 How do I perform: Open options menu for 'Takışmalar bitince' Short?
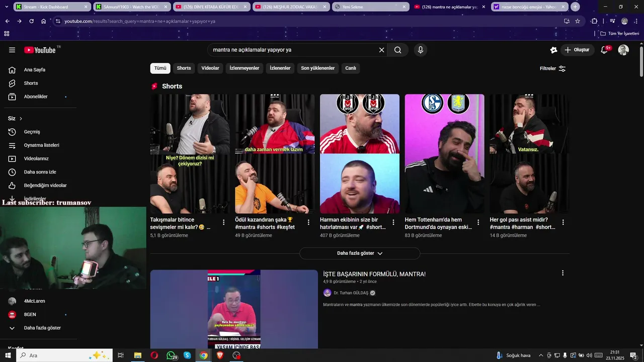pyautogui.click(x=224, y=222)
